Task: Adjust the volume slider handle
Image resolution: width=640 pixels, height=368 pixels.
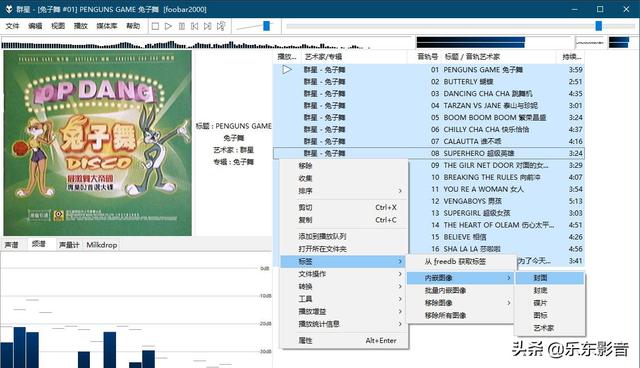Action: [266, 26]
